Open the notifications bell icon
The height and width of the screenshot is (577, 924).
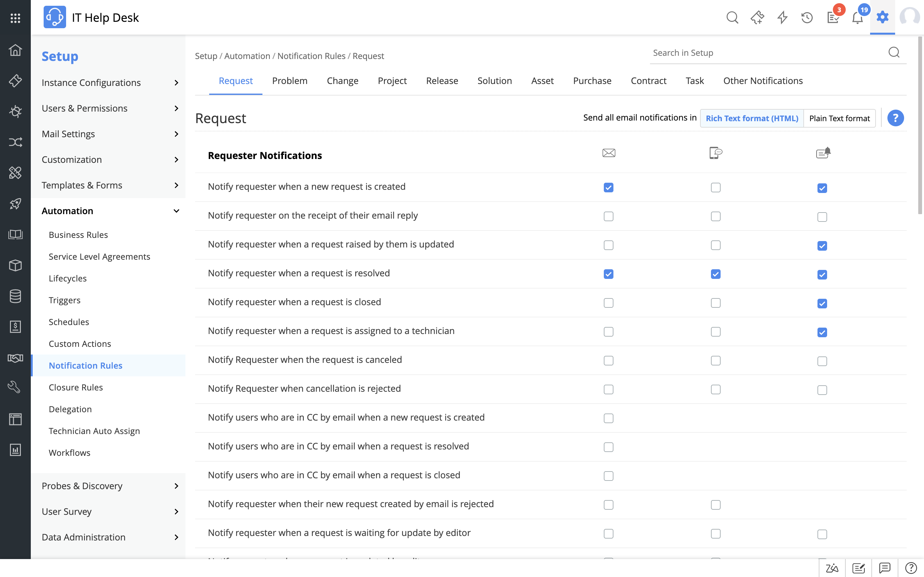pyautogui.click(x=857, y=18)
